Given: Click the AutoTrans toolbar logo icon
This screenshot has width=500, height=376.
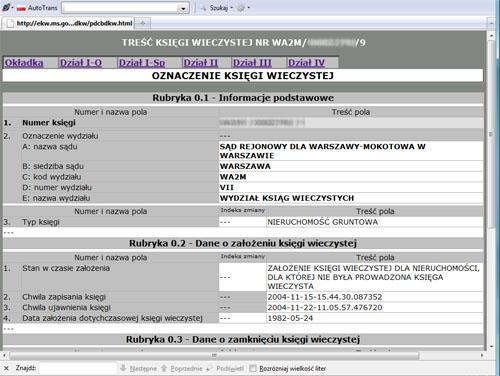Looking at the screenshot, I should 6,7.
